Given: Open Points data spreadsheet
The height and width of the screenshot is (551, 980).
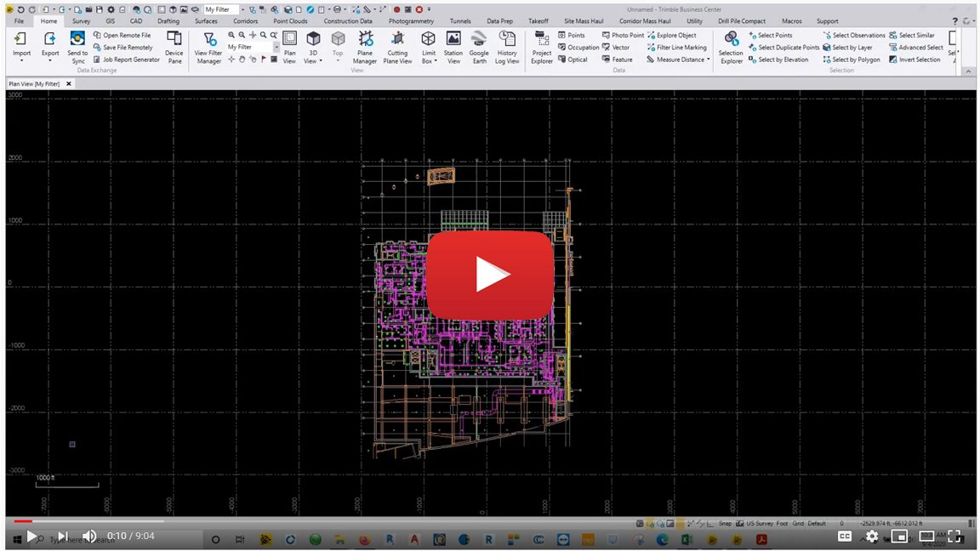Looking at the screenshot, I should click(572, 36).
